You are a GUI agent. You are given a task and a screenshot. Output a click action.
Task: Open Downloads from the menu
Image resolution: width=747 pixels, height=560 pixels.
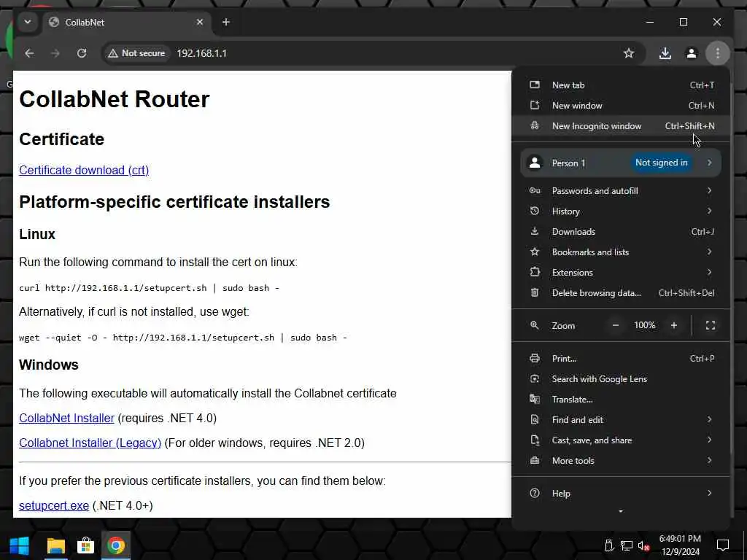click(621, 232)
